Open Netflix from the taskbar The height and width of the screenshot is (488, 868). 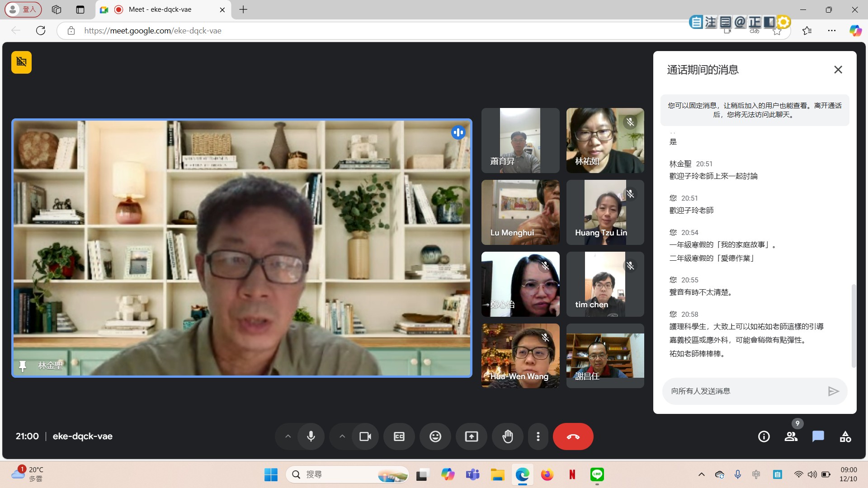coord(572,474)
